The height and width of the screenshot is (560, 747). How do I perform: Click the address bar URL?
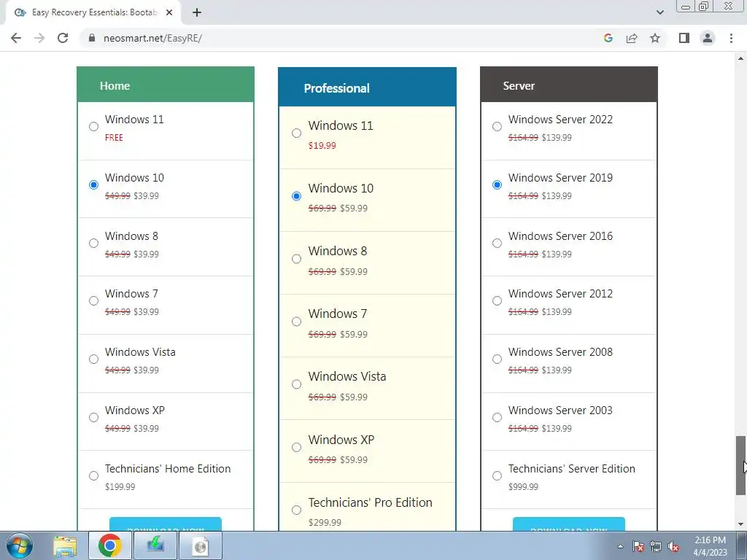[x=152, y=38]
